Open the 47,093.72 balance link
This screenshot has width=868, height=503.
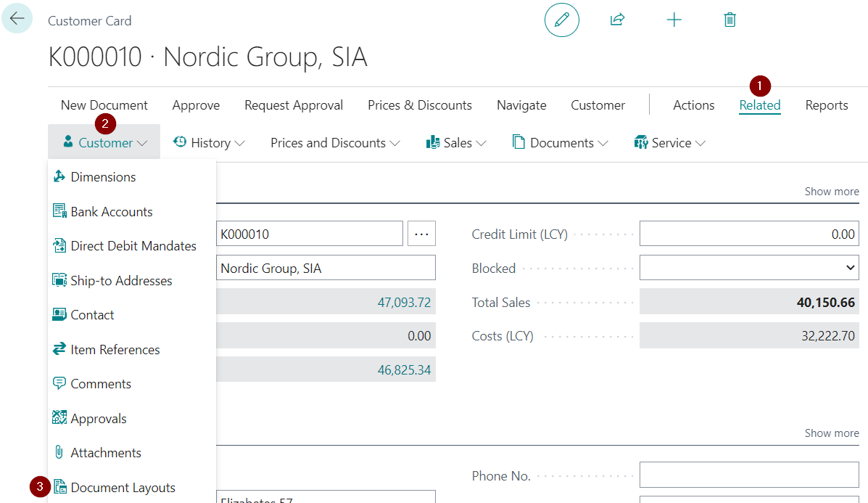pos(404,303)
